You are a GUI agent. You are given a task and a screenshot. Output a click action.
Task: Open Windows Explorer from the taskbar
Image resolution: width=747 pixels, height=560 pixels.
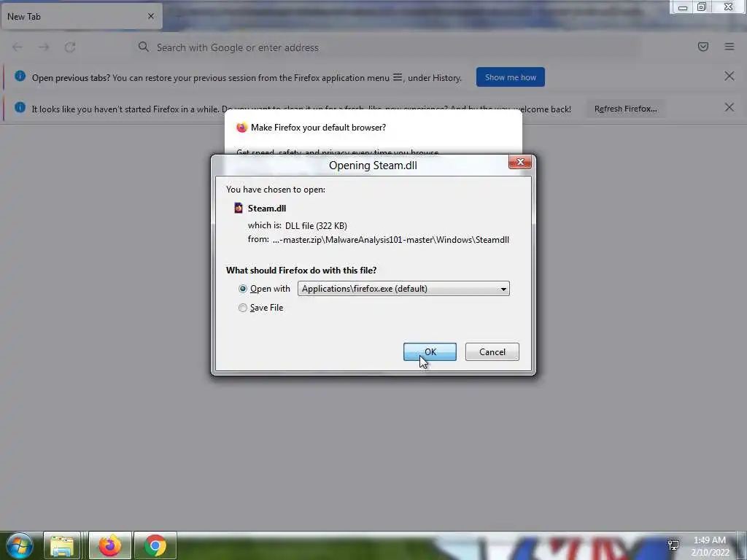point(62,545)
